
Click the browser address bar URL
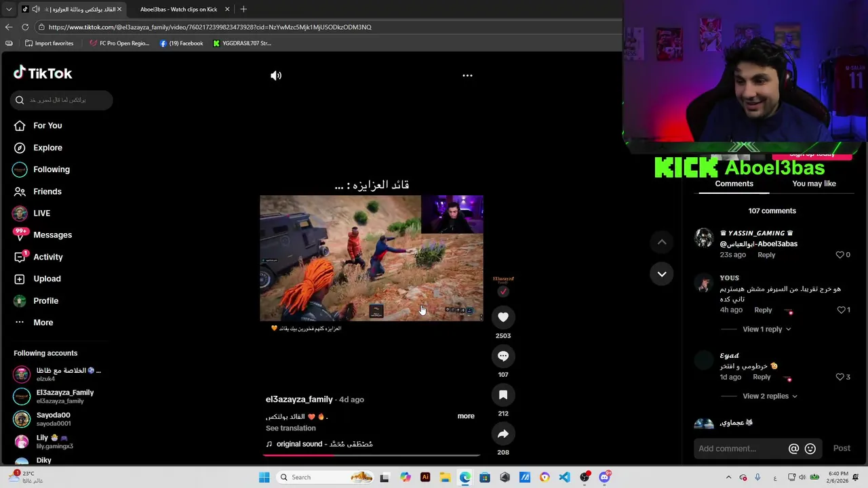click(210, 27)
